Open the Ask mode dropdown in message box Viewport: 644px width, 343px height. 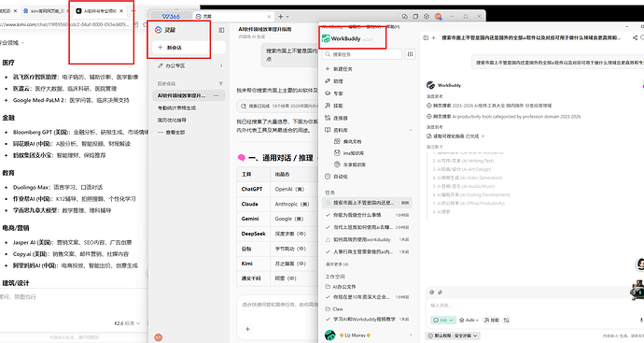443,320
